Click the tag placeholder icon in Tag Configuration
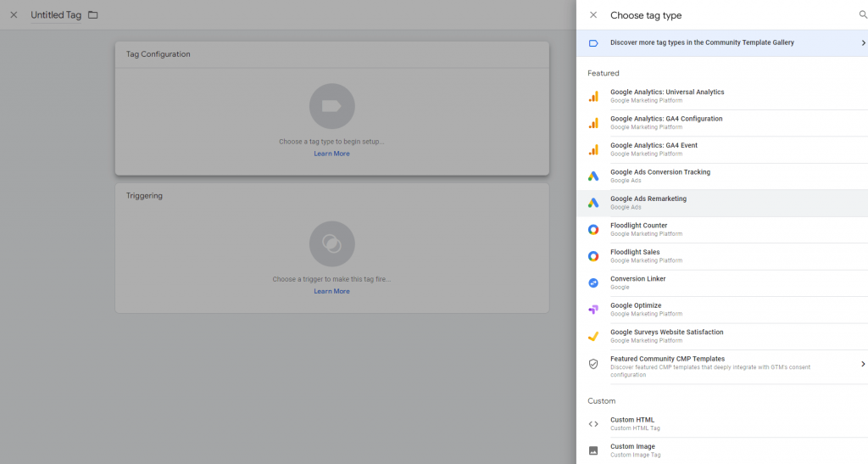The width and height of the screenshot is (868, 464). coord(331,106)
